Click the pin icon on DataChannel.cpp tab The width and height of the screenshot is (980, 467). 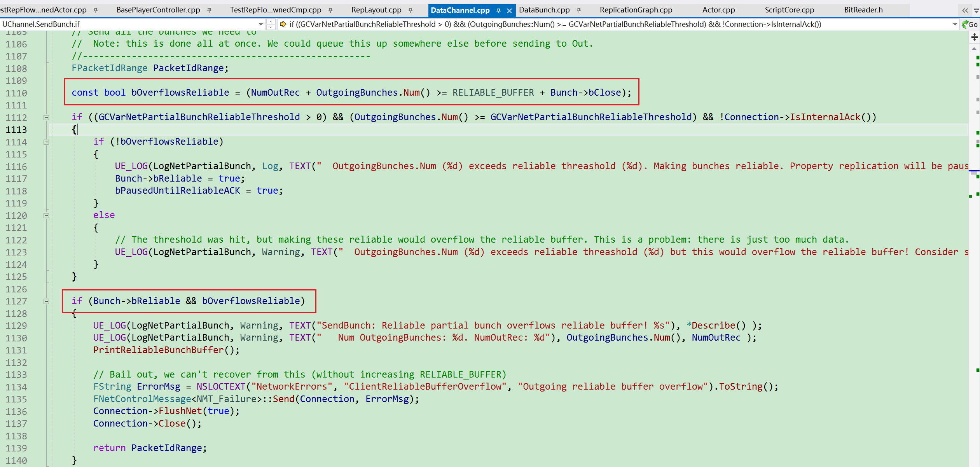click(x=498, y=10)
